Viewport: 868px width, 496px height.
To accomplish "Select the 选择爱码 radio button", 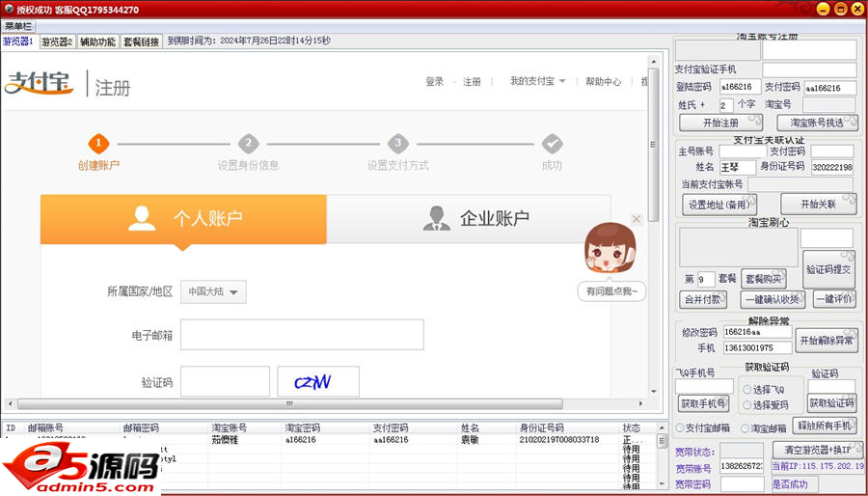I will (747, 405).
